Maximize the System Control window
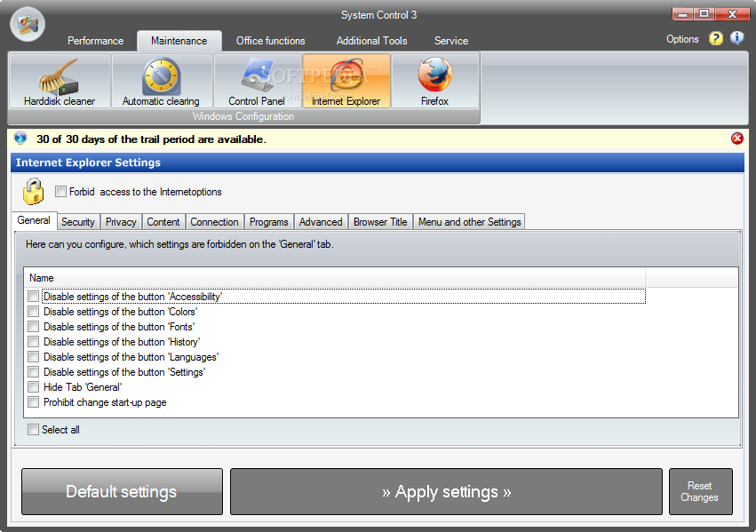This screenshot has height=532, width=756. (704, 14)
